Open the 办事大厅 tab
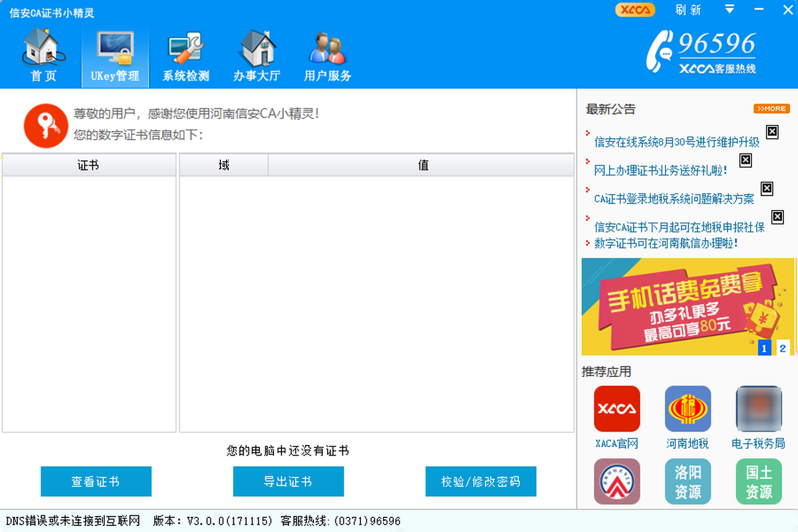The width and height of the screenshot is (798, 532). [257, 56]
